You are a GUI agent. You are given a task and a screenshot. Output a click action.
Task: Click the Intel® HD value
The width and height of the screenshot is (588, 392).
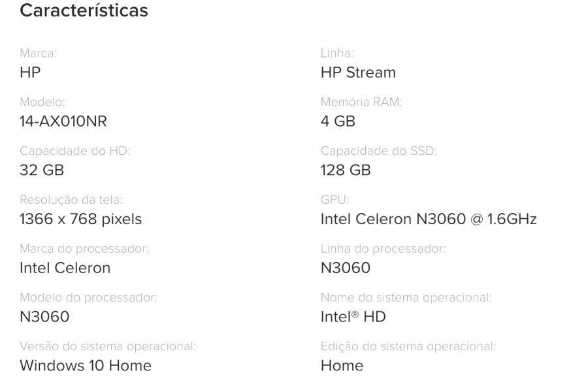(x=353, y=318)
